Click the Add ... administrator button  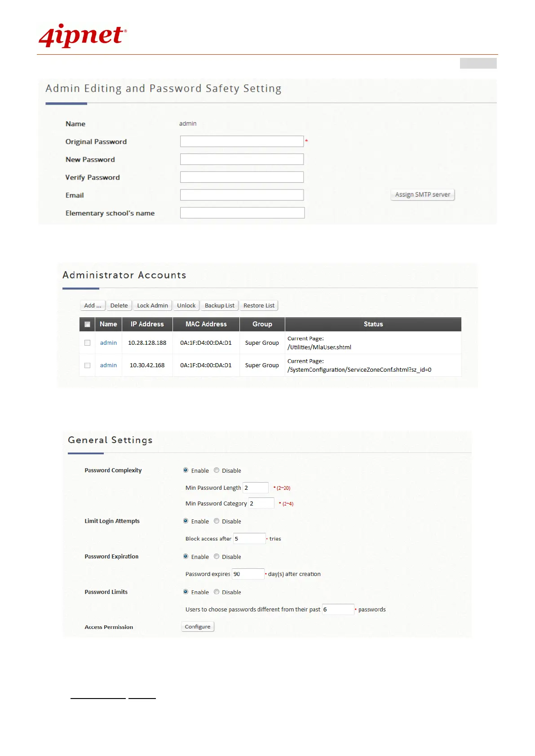[x=93, y=305]
